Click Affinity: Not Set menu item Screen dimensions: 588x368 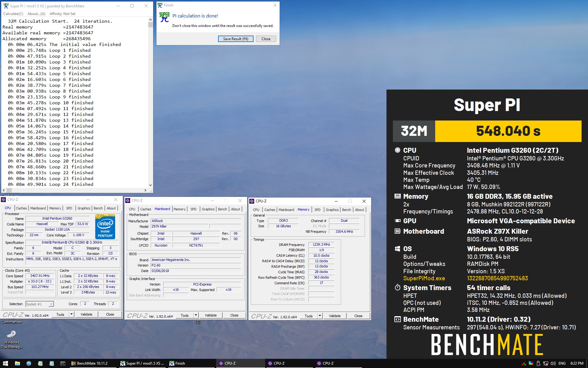point(62,14)
